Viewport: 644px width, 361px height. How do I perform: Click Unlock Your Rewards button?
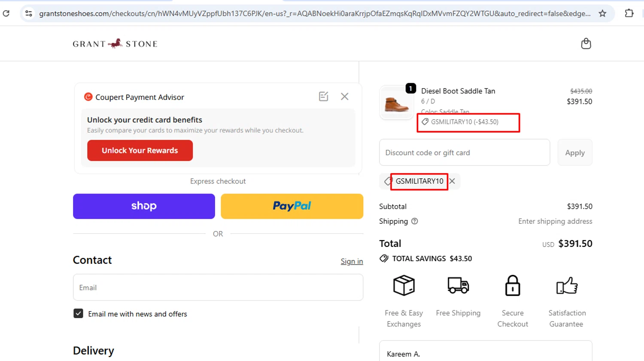click(140, 150)
